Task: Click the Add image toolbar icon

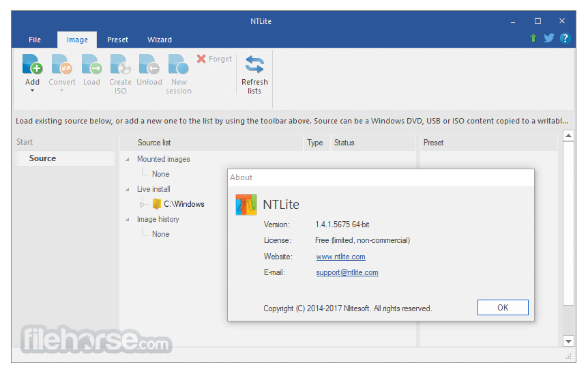Action: [x=32, y=64]
